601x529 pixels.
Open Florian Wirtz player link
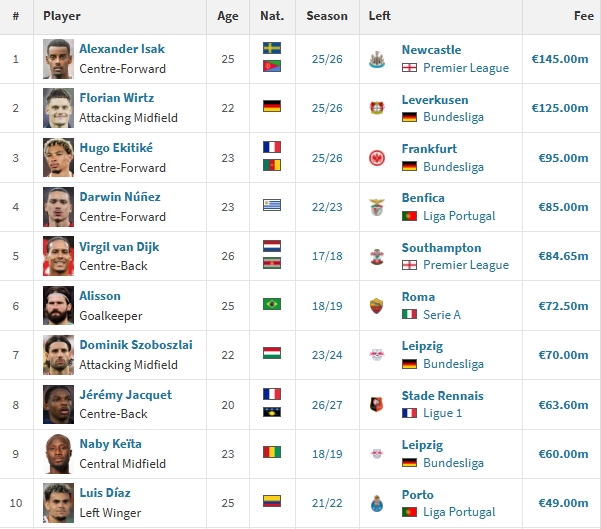point(117,98)
